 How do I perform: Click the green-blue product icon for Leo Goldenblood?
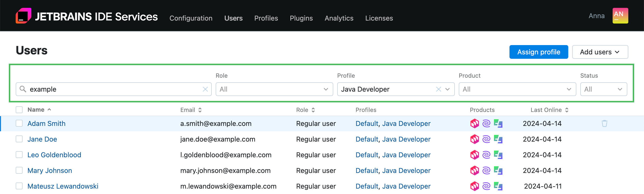pos(498,155)
